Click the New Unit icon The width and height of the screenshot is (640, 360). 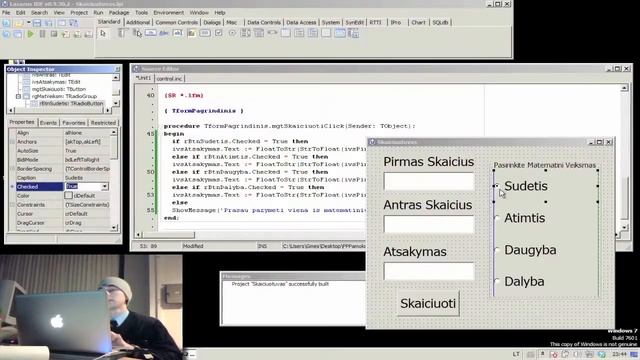click(6, 23)
